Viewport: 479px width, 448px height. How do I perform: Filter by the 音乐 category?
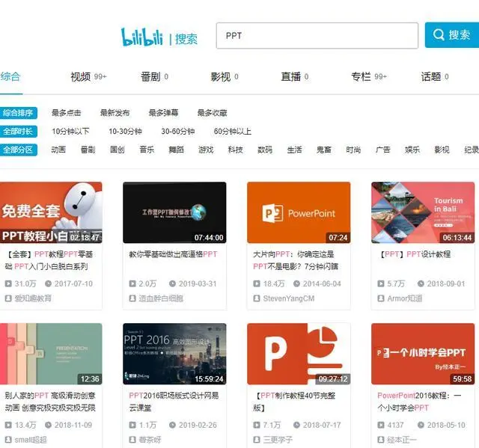[147, 150]
